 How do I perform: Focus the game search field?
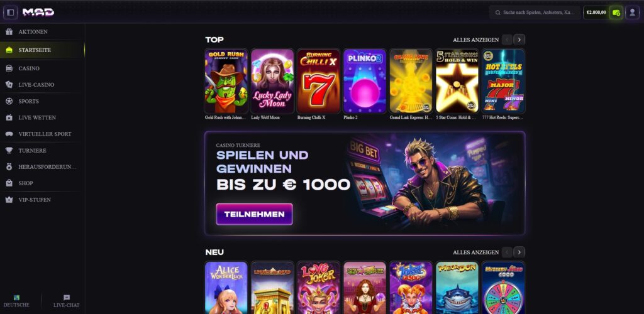[x=535, y=13]
